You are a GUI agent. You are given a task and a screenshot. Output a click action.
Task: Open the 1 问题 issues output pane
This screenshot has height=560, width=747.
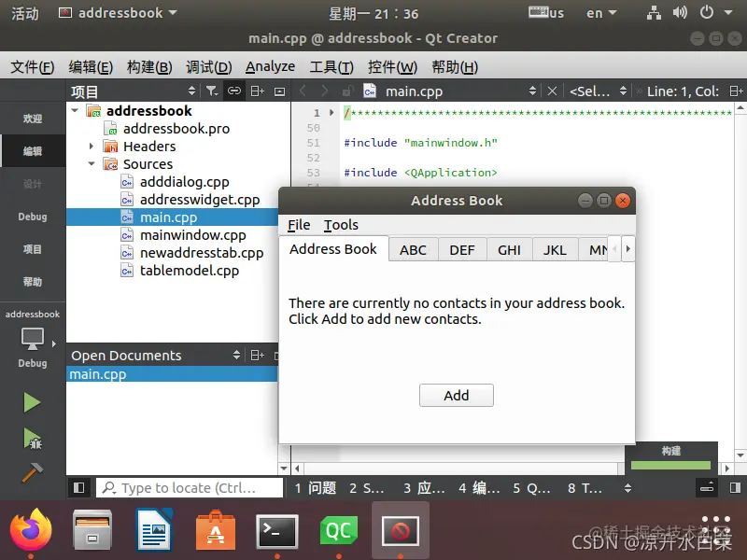point(315,487)
